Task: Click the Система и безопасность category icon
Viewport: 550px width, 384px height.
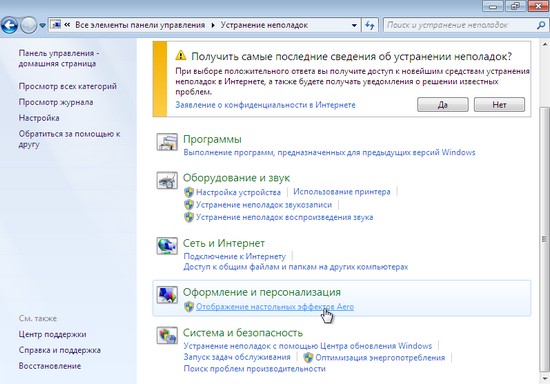Action: point(167,335)
